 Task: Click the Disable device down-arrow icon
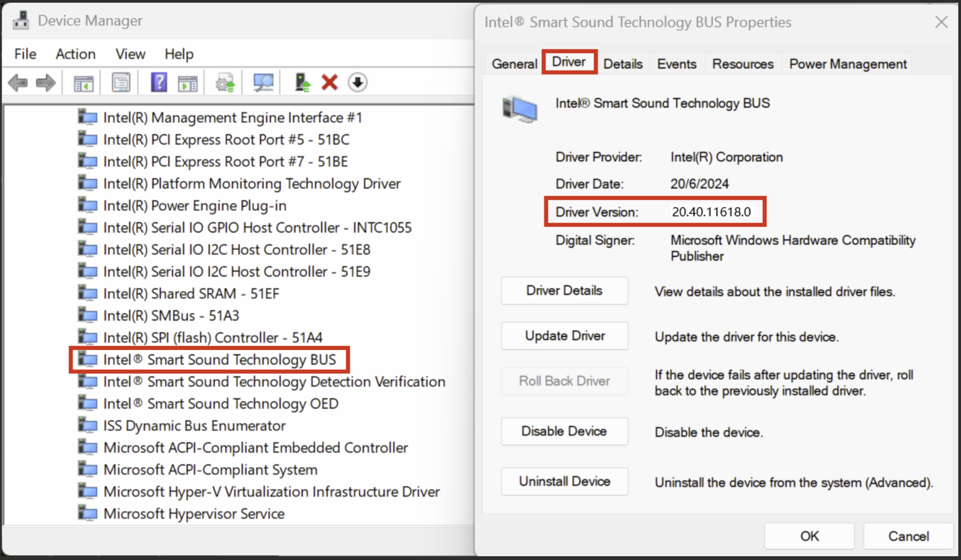coord(357,83)
